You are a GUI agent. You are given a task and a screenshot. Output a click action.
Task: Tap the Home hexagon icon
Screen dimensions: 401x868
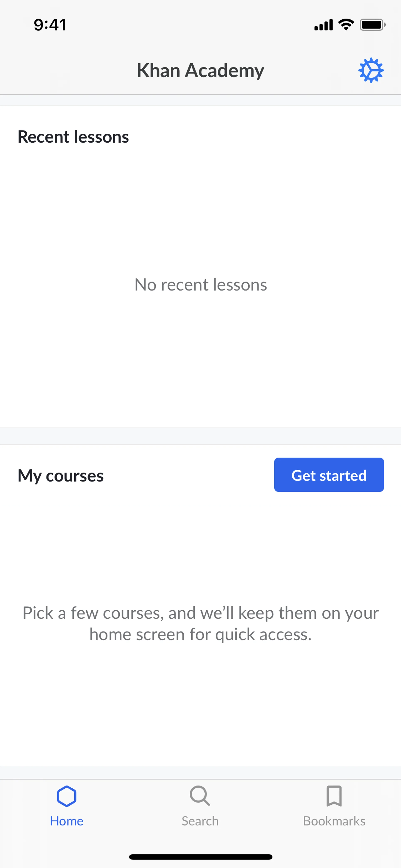(x=67, y=796)
